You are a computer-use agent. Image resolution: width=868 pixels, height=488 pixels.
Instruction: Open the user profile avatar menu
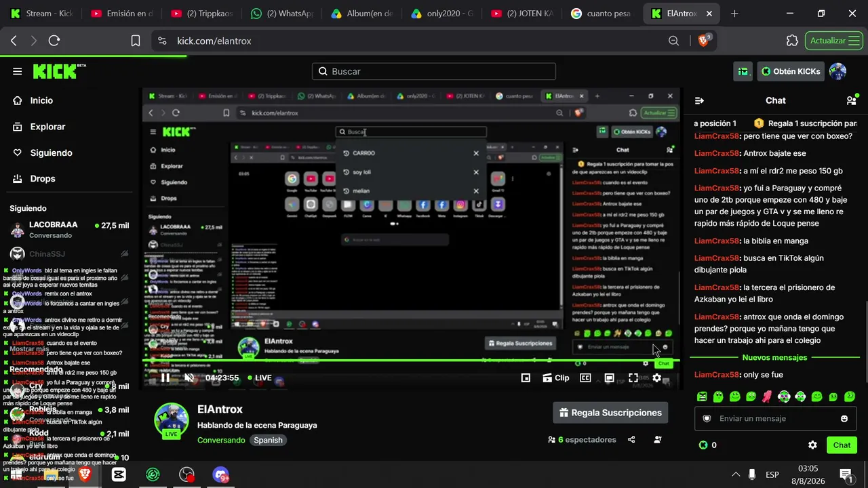click(x=838, y=71)
